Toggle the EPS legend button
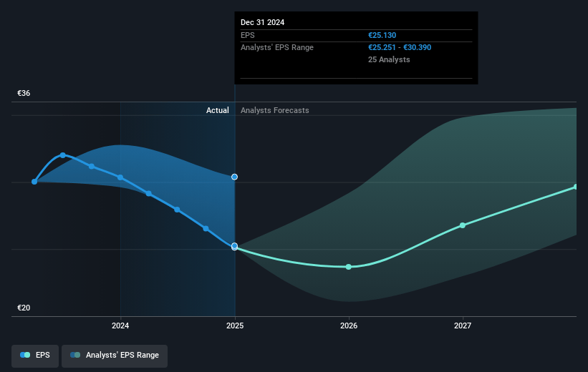Image resolution: width=588 pixels, height=372 pixels. pos(35,356)
